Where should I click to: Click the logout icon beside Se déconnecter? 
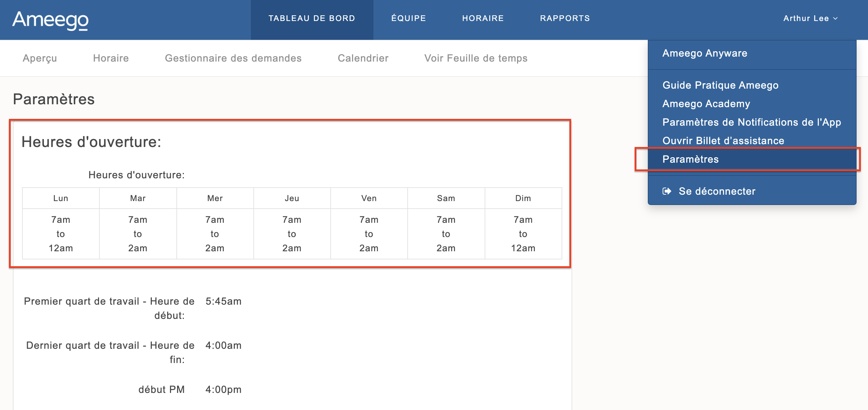(667, 191)
